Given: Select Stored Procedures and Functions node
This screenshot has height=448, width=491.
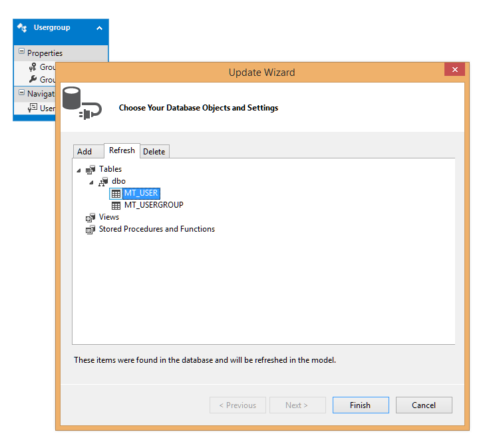Looking at the screenshot, I should [x=156, y=229].
